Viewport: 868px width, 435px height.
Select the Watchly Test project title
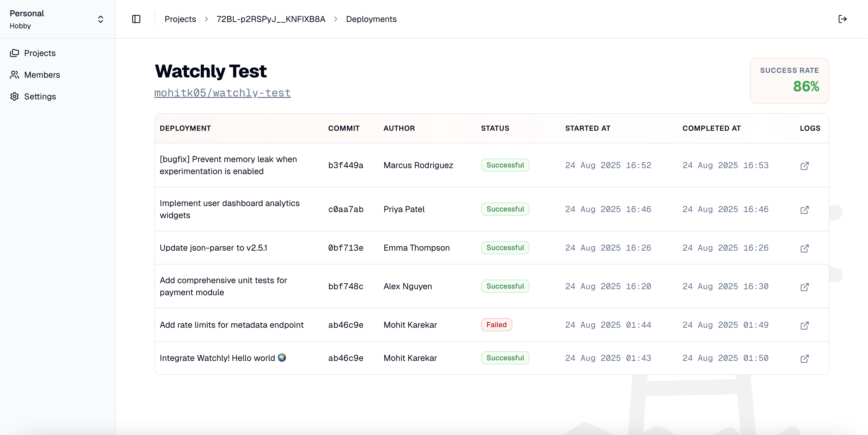click(x=211, y=71)
